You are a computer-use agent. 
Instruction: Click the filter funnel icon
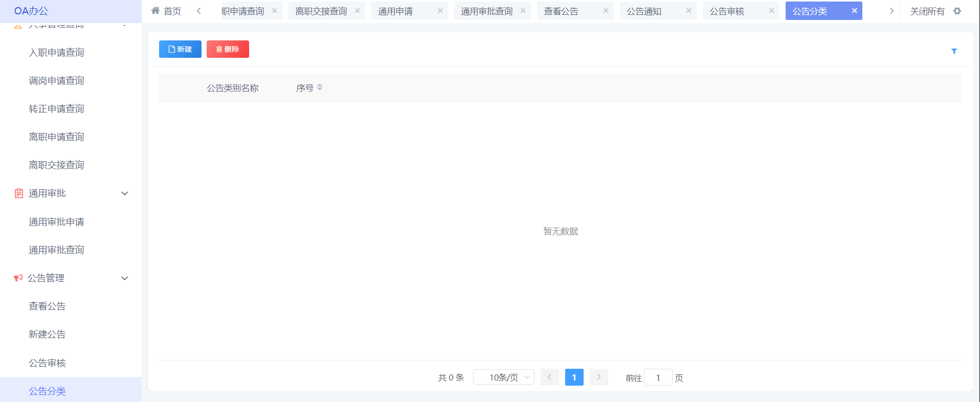[x=954, y=51]
